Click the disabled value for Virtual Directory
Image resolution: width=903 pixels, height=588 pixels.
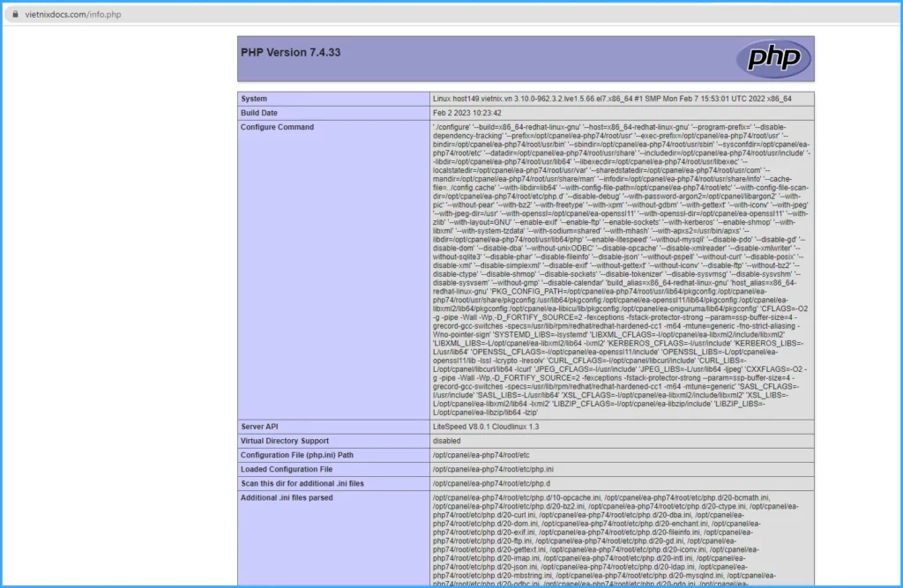(x=447, y=441)
